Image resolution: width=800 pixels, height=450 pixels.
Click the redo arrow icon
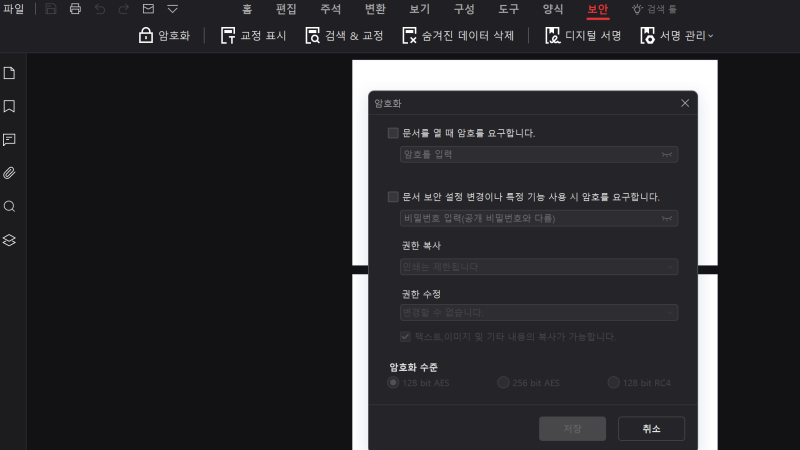click(x=123, y=9)
